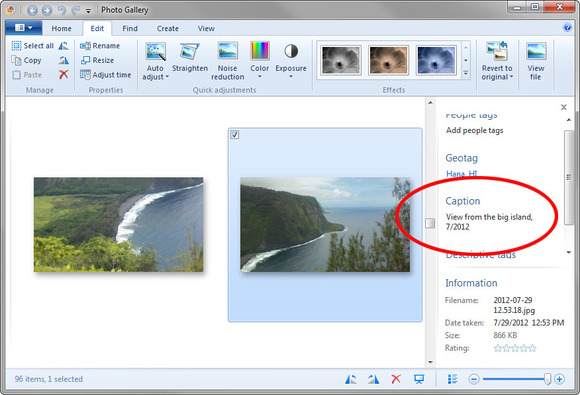
Task: Open Revert to original dropdown arrow
Action: 512,77
